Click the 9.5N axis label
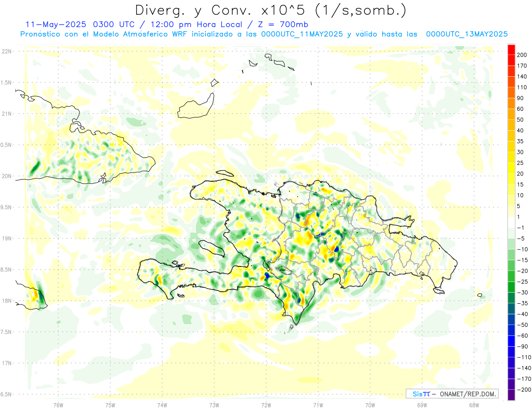 (7, 207)
